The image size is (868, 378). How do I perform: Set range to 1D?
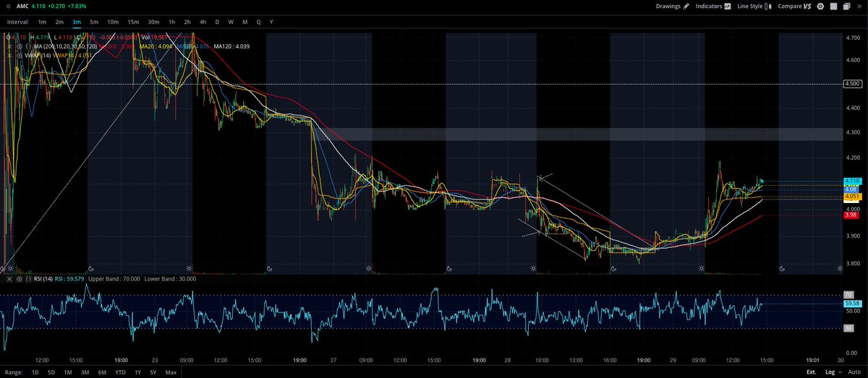point(35,372)
